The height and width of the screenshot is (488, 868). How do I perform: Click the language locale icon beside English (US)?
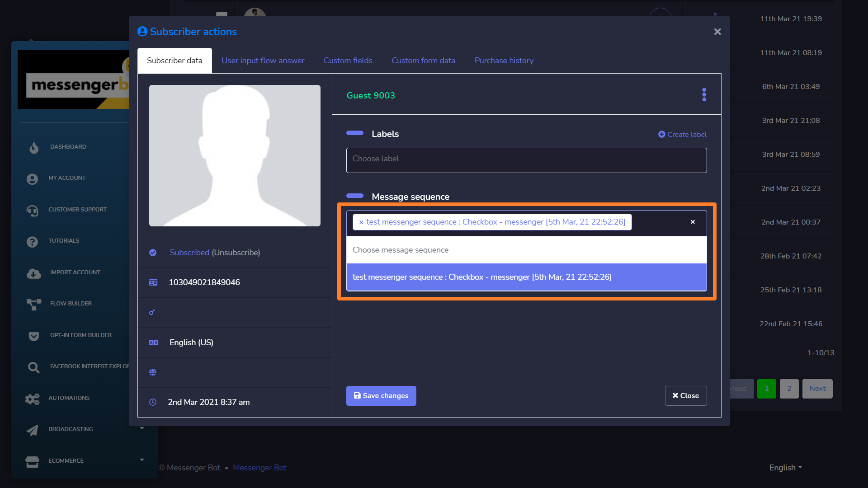click(x=154, y=343)
